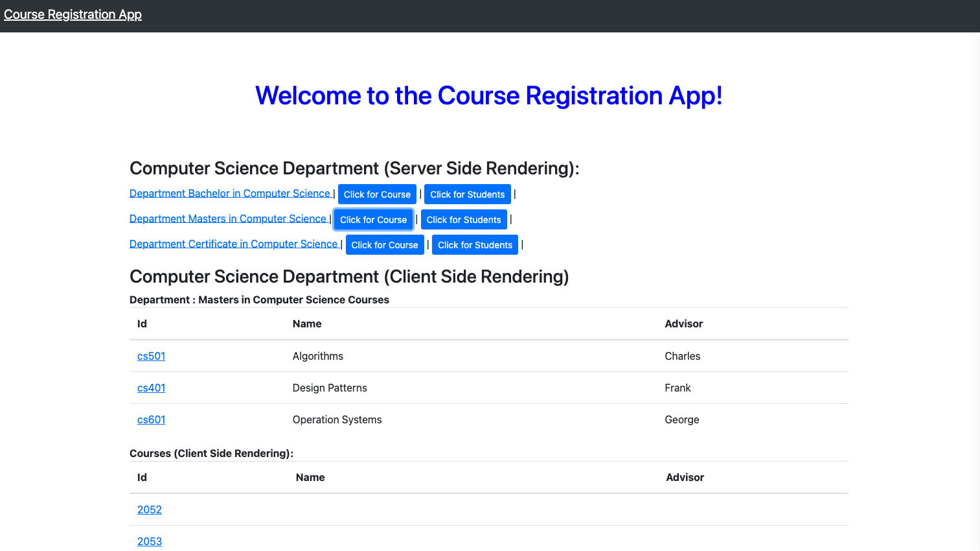The height and width of the screenshot is (551, 980).
Task: Open course id 2052 link
Action: 150,510
